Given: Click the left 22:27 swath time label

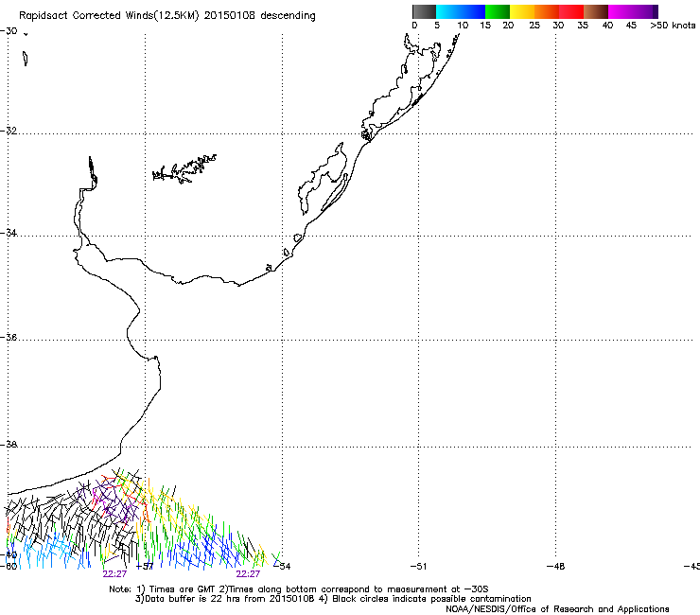Looking at the screenshot, I should (114, 574).
